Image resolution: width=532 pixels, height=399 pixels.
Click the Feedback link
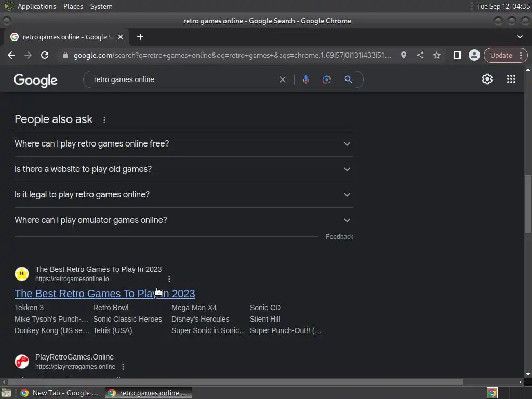tap(339, 237)
